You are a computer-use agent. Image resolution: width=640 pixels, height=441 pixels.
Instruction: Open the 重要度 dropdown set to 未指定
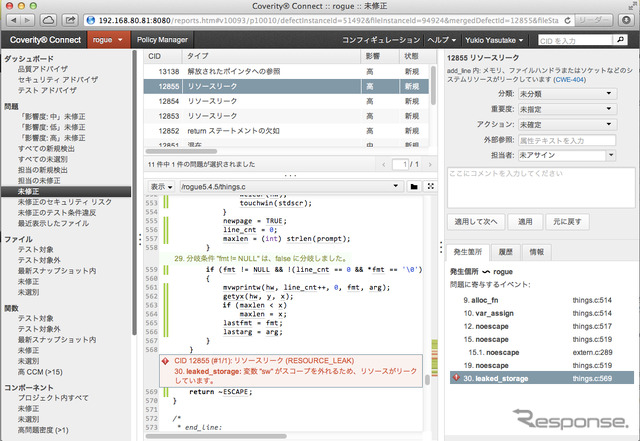click(567, 109)
